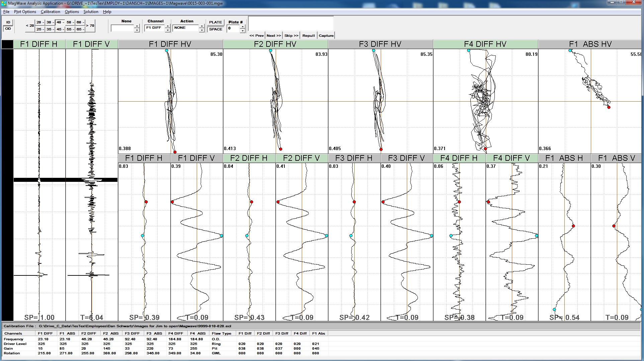Select the F1 DIFF HV plot header
The height and width of the screenshot is (361, 644).
click(x=171, y=44)
